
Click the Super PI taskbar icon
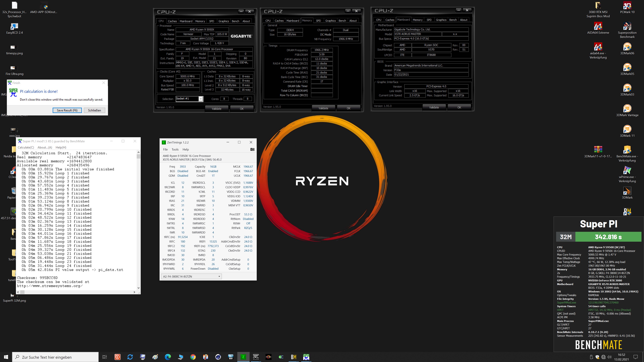click(x=306, y=357)
